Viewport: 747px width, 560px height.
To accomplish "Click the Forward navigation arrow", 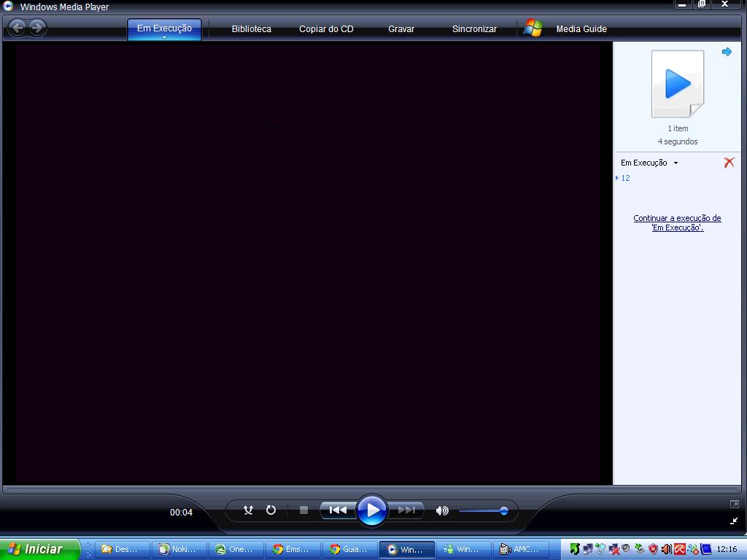I will 37,28.
